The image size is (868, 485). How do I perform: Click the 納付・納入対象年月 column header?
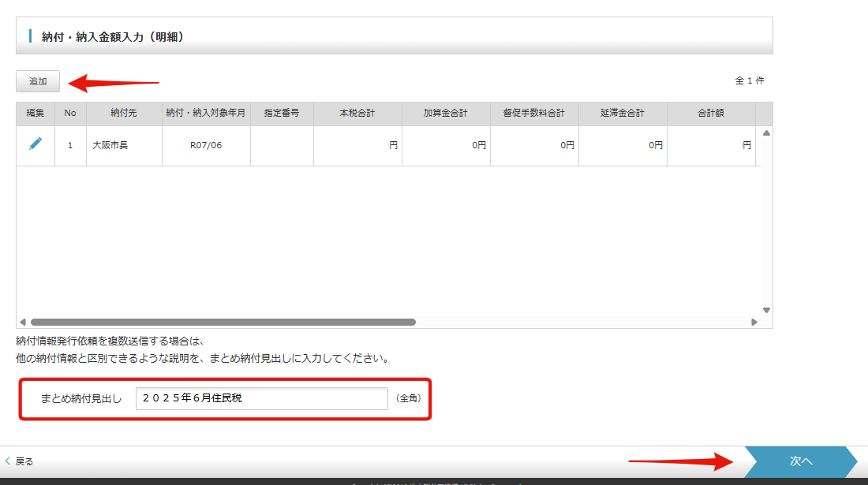pyautogui.click(x=206, y=113)
